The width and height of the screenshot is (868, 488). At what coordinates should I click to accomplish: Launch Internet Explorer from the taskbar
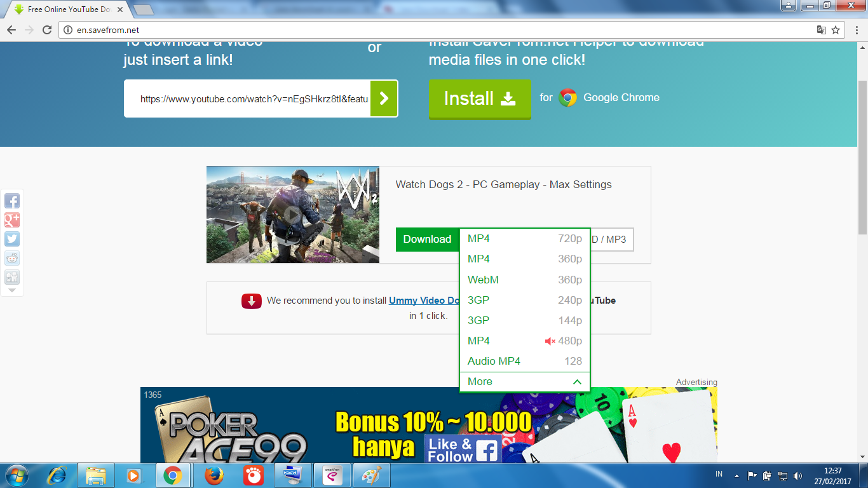click(x=57, y=475)
